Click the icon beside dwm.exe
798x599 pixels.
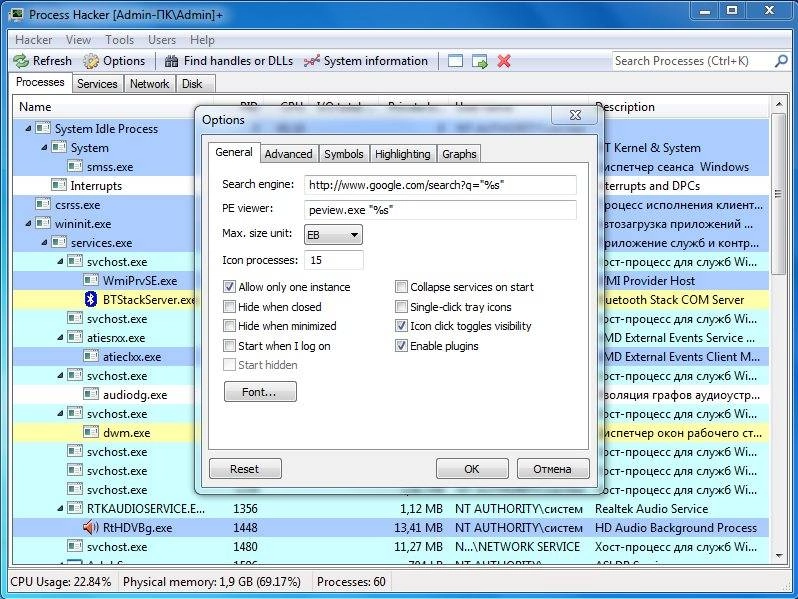(x=91, y=433)
